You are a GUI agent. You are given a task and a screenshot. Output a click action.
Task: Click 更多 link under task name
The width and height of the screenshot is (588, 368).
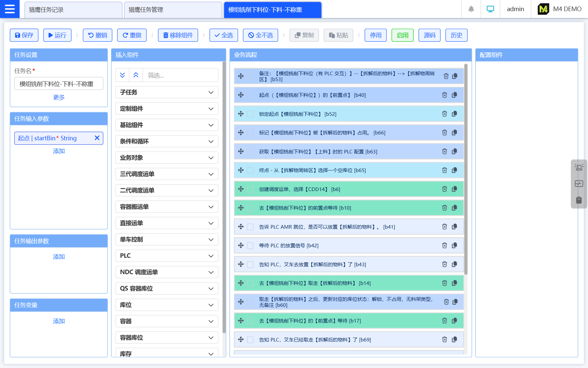(x=59, y=97)
